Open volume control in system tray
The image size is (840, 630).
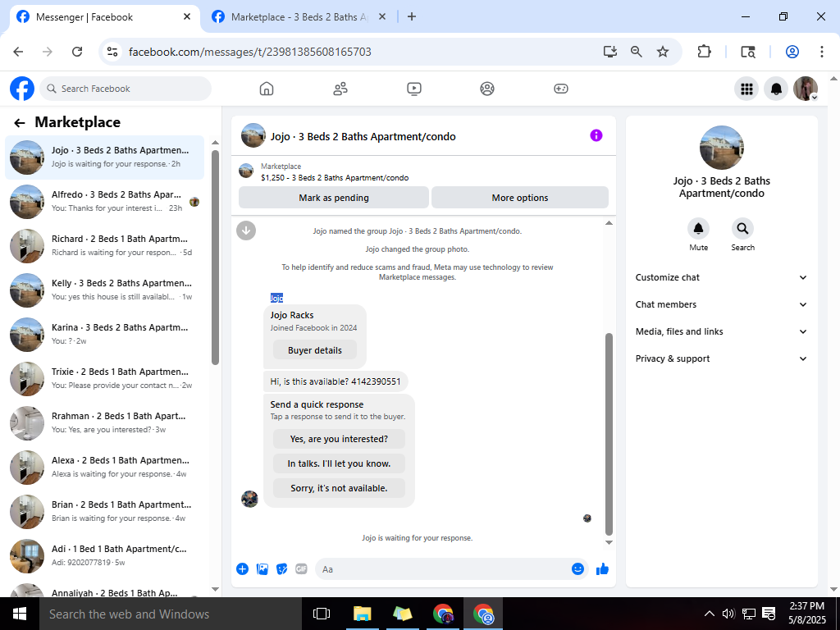tap(728, 614)
